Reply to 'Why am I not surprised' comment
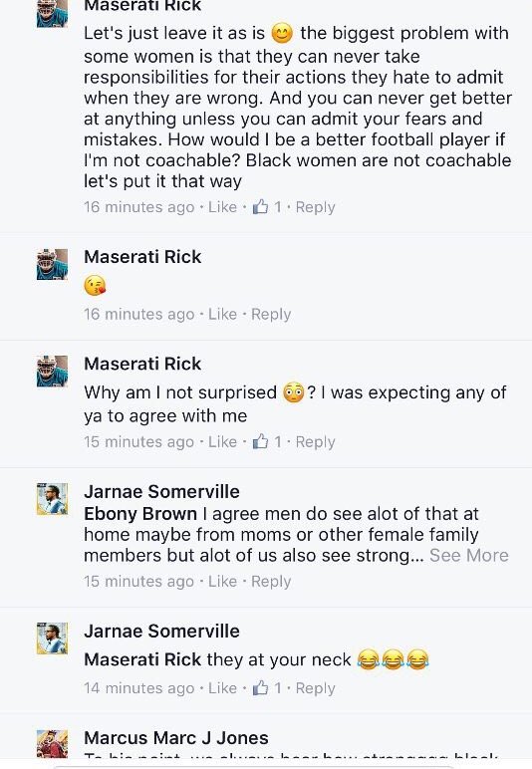Image resolution: width=532 pixels, height=769 pixels. tap(315, 442)
